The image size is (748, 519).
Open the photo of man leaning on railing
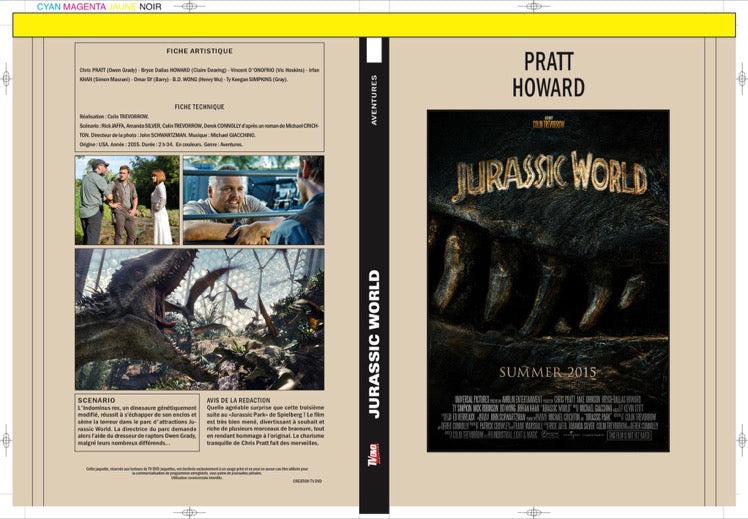[253, 200]
